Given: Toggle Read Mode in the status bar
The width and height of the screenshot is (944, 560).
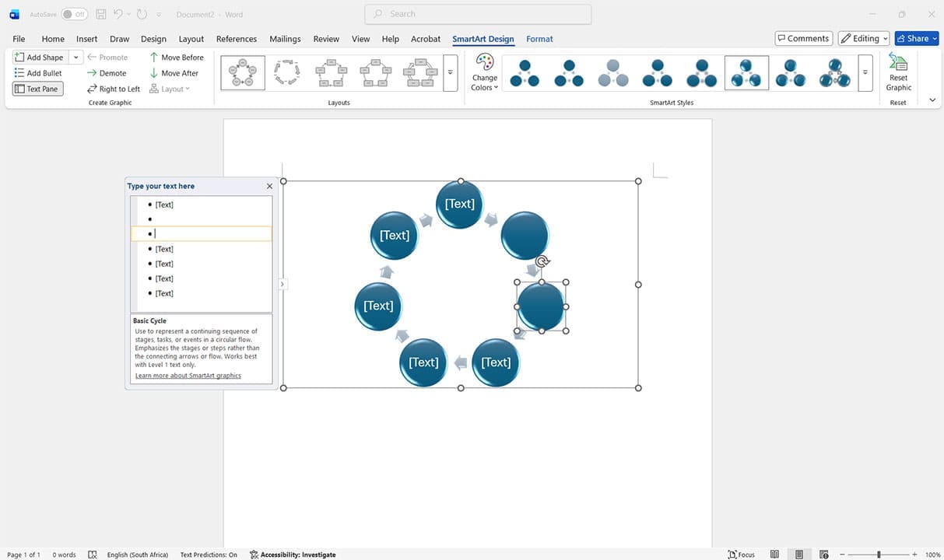Looking at the screenshot, I should pyautogui.click(x=774, y=554).
